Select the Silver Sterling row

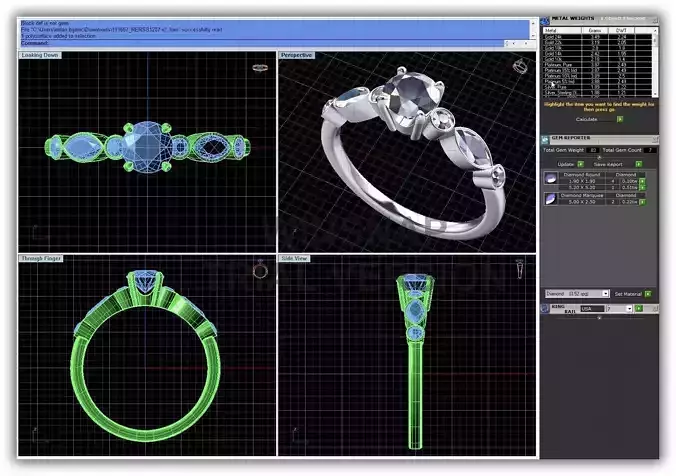click(x=597, y=93)
